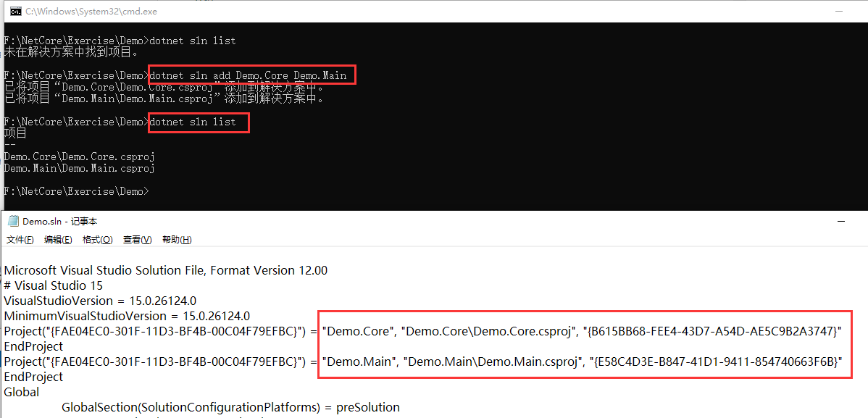Open the 格式(O) menu in Notepad
868x418 pixels.
click(97, 239)
